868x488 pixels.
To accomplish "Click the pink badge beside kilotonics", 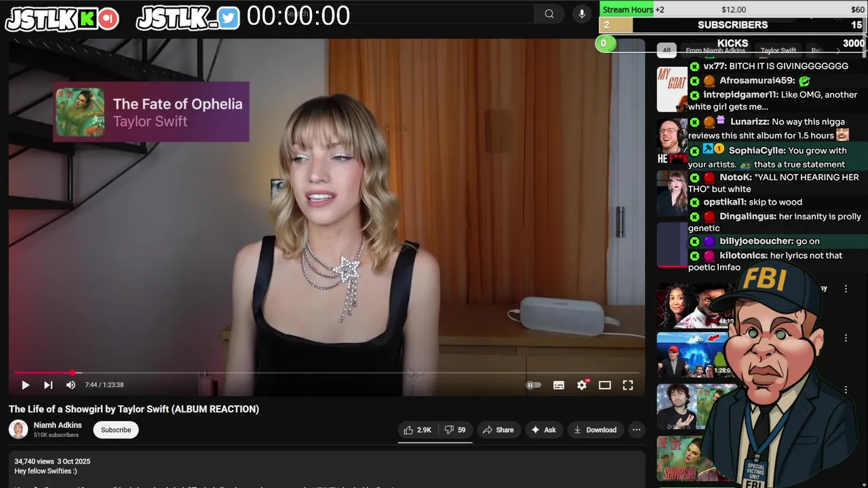I will tap(709, 256).
